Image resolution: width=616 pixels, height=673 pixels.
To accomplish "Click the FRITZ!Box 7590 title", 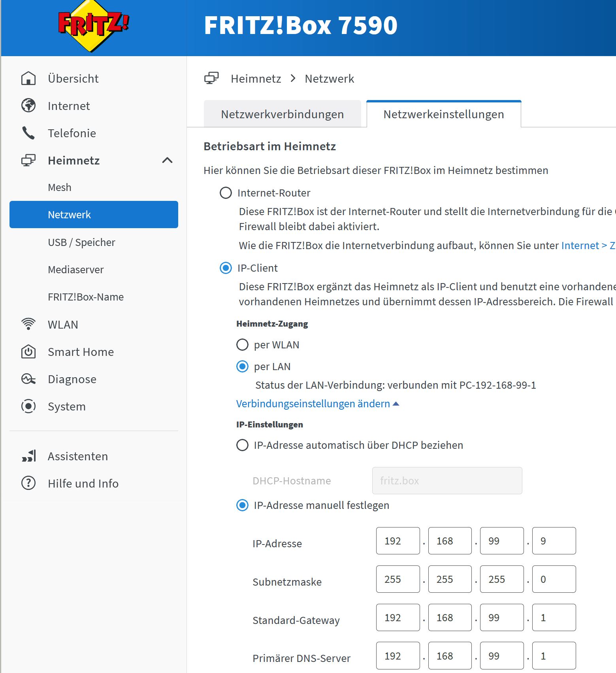I will [x=301, y=25].
